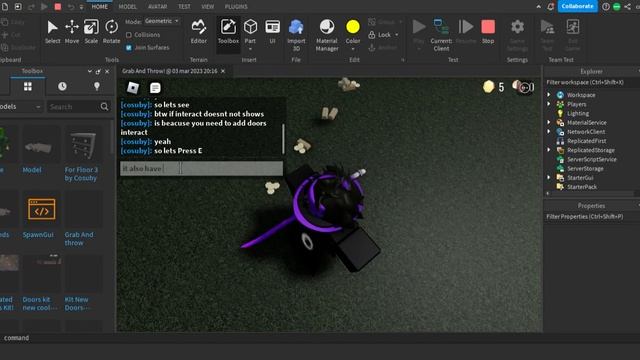
Task: Open the MODEL ribbon tab
Action: tap(127, 7)
